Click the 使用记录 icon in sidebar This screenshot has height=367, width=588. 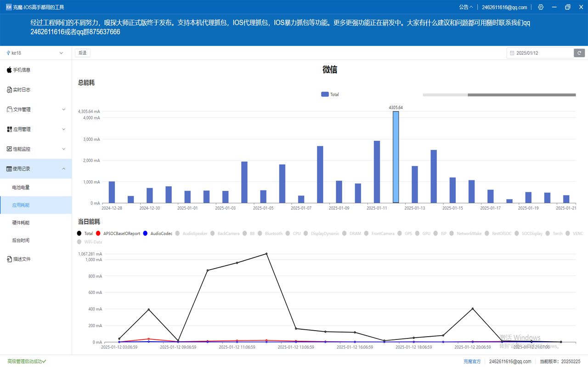coord(9,169)
